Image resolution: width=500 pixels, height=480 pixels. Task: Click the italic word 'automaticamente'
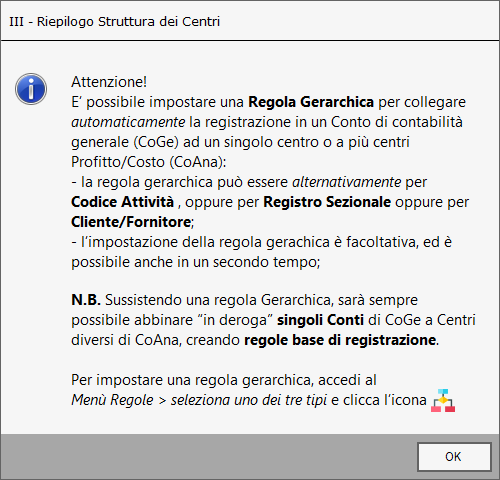coord(128,122)
